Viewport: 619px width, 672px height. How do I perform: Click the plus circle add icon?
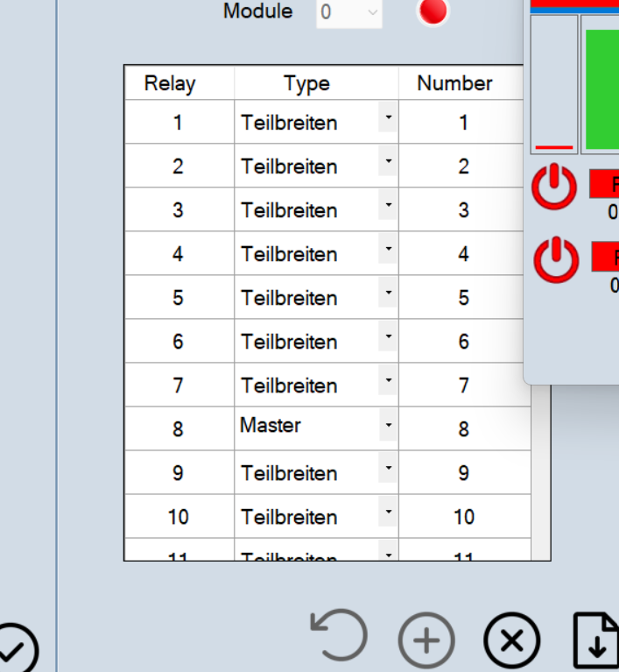[x=426, y=640]
